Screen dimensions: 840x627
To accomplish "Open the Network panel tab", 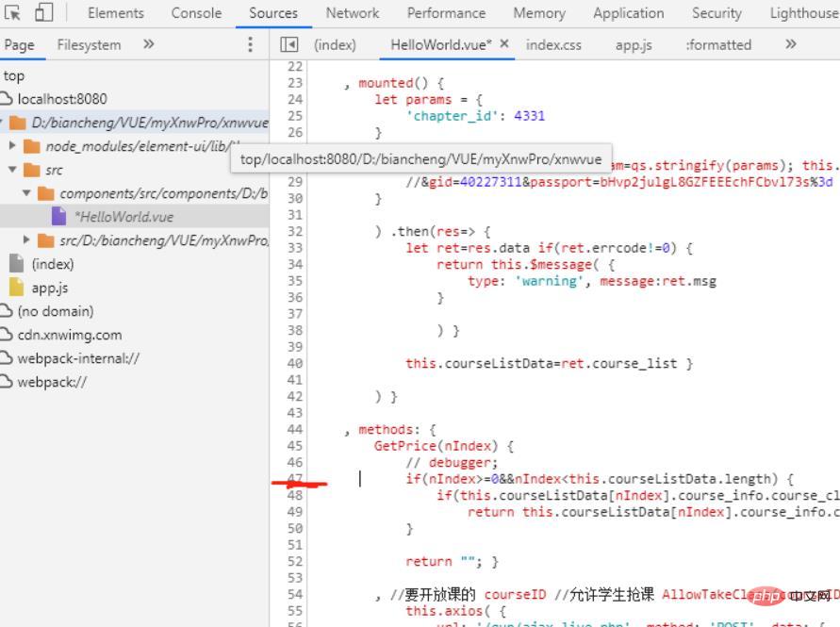I will point(352,13).
